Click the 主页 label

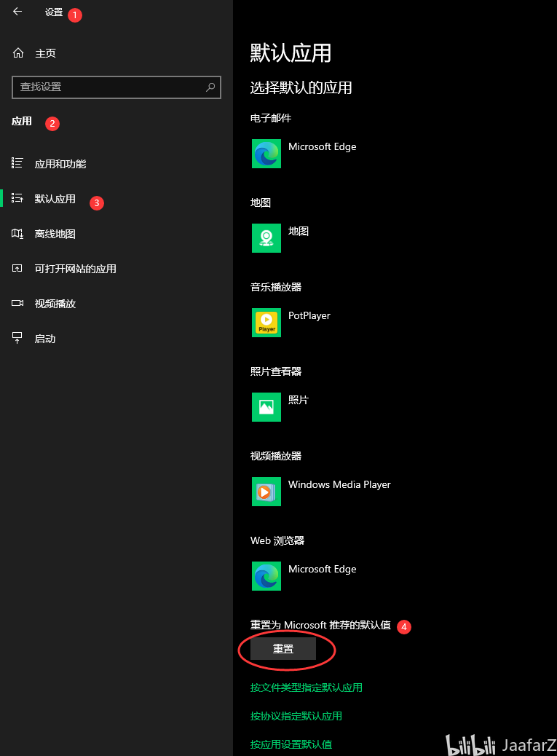pyautogui.click(x=45, y=53)
